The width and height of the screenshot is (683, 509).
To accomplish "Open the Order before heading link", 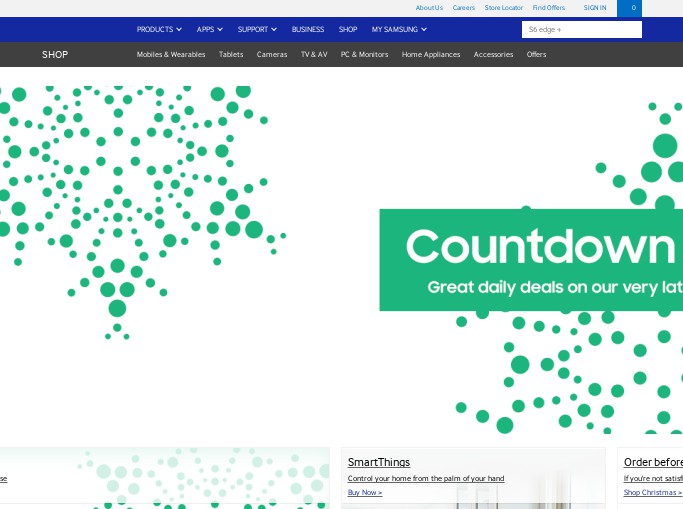I will [653, 462].
